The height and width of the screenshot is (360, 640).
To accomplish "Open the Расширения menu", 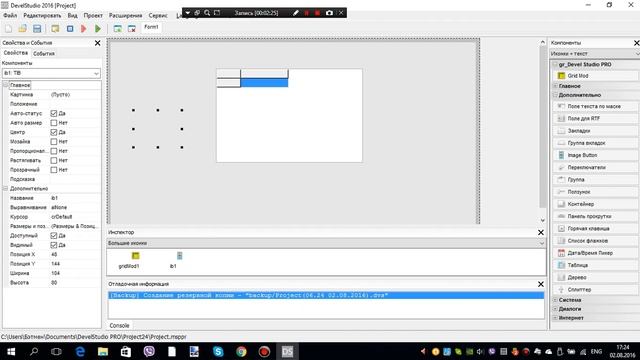I will click(x=125, y=16).
